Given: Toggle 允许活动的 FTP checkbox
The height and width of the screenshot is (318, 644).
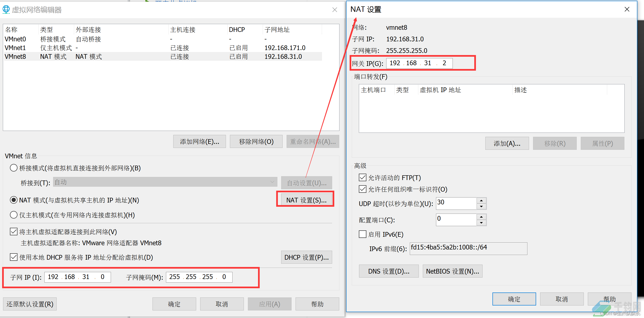Looking at the screenshot, I should point(363,178).
